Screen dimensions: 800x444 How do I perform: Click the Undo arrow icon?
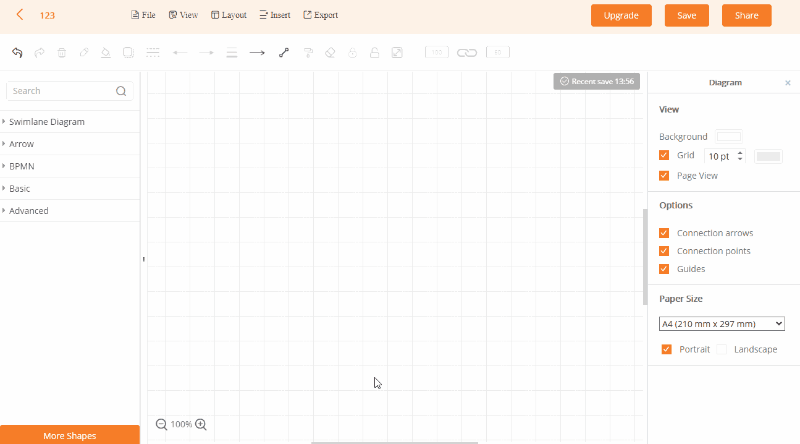(x=17, y=53)
